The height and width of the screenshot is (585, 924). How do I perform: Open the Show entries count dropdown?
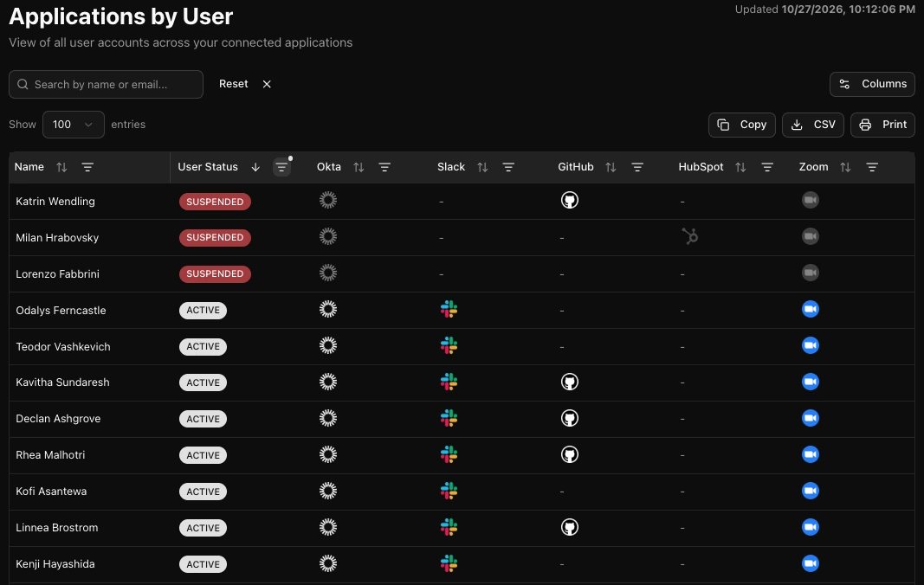(x=73, y=125)
